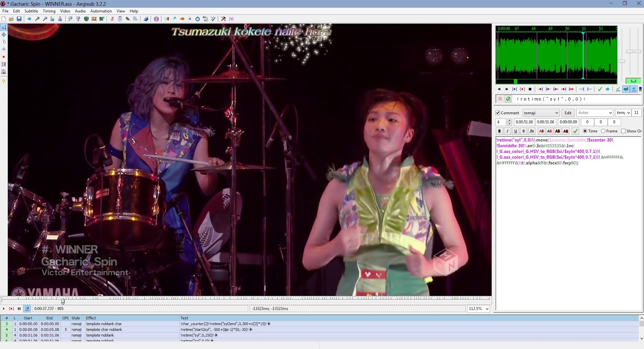Accept karaoke split with the green check
Viewport: 644px width, 349px height.
click(x=508, y=99)
